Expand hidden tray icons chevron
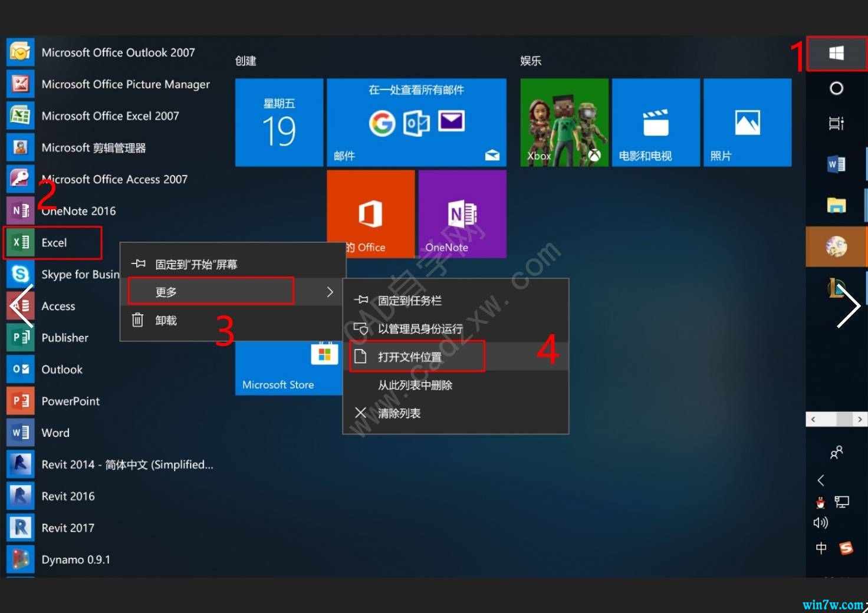This screenshot has width=868, height=613. click(x=821, y=480)
